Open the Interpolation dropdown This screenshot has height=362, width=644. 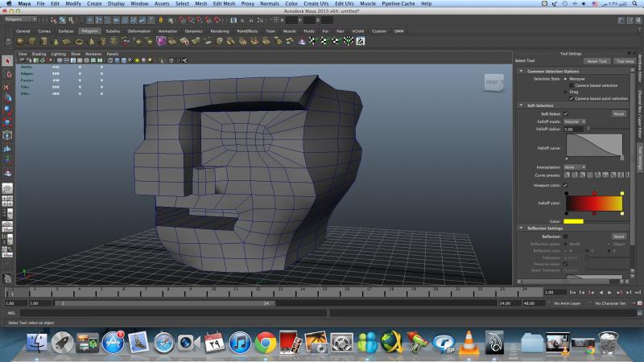coord(576,167)
